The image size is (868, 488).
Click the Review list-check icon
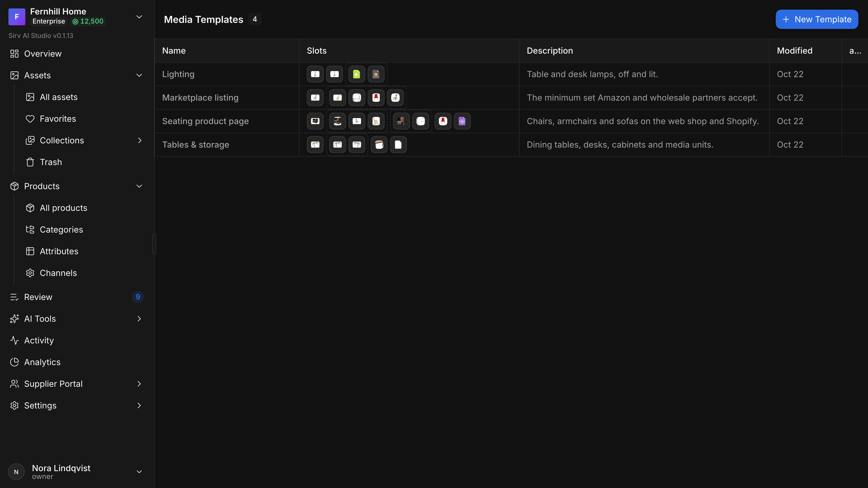click(14, 297)
